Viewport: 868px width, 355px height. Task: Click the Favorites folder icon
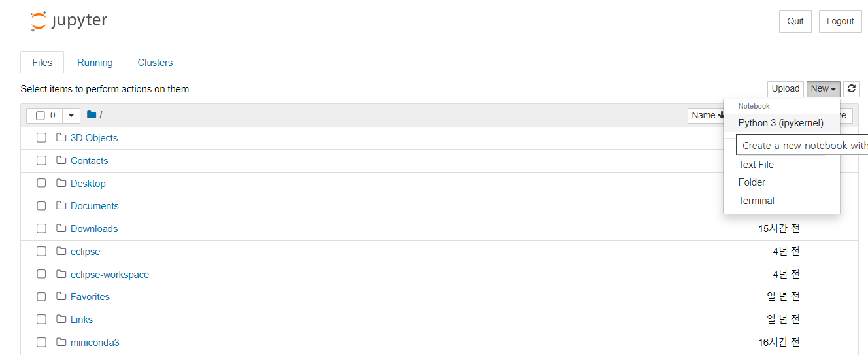point(61,297)
